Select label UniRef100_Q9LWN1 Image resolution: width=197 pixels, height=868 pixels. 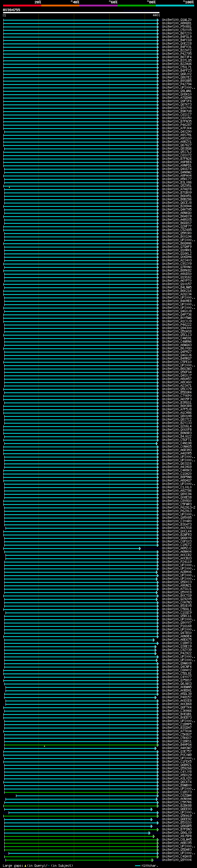tap(176, 91)
